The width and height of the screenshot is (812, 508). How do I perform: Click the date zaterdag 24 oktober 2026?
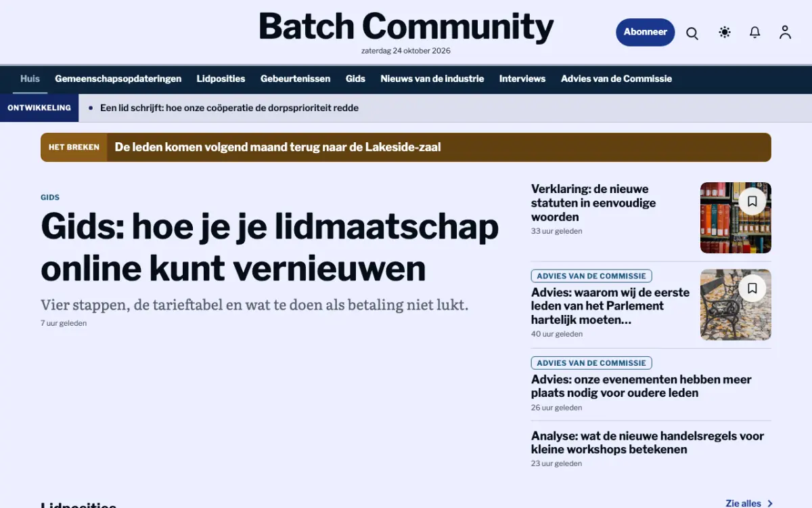click(406, 51)
